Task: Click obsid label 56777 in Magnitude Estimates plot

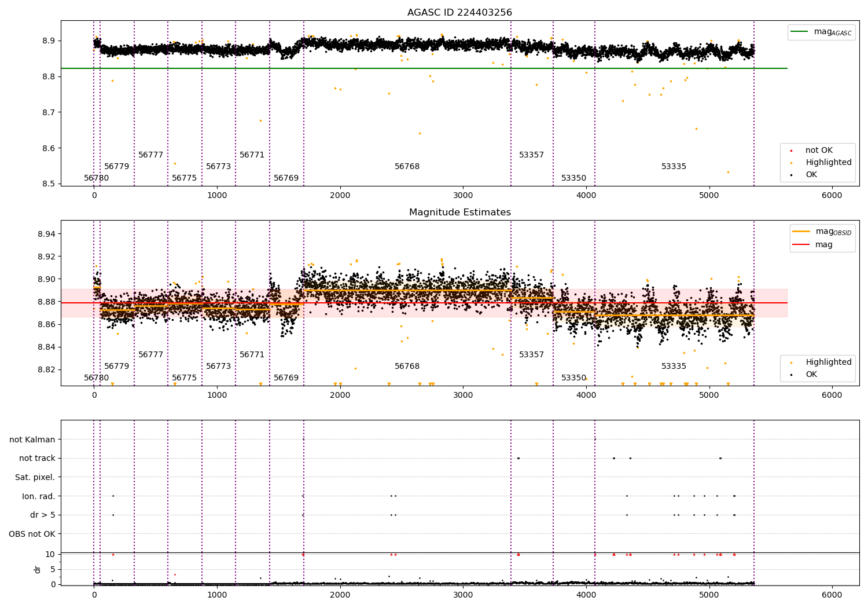Action: 151,355
